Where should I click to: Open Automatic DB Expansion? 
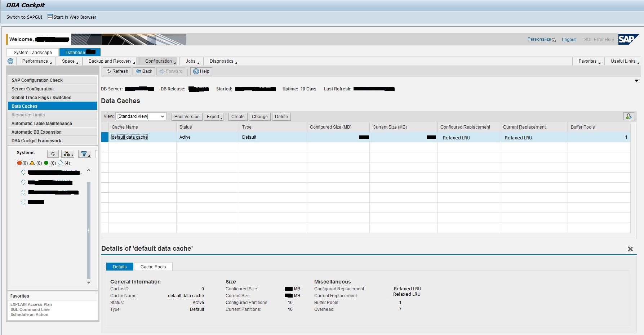53,132
